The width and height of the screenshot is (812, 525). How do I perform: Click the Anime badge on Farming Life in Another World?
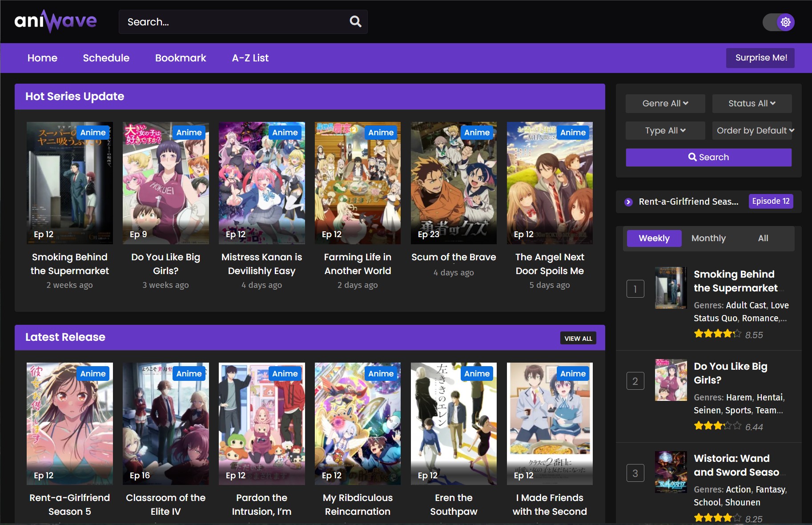[381, 133]
